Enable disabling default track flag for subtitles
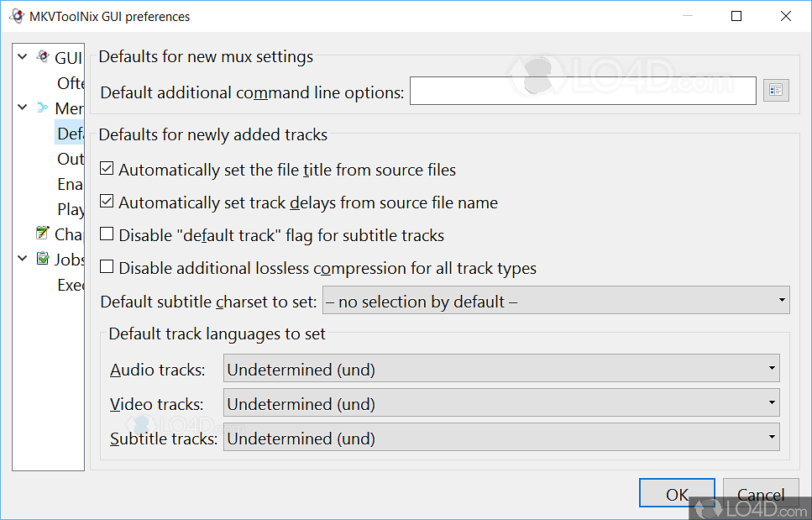This screenshot has height=520, width=812. point(107,235)
